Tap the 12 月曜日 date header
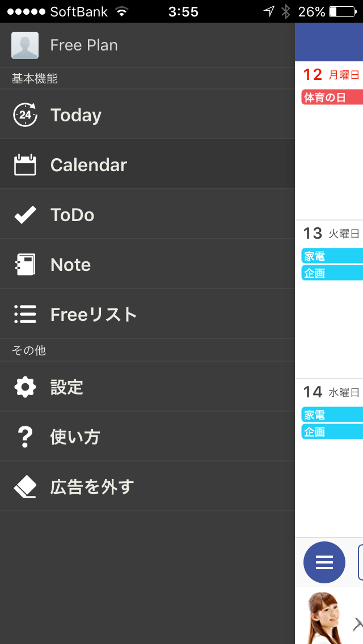 point(331,75)
